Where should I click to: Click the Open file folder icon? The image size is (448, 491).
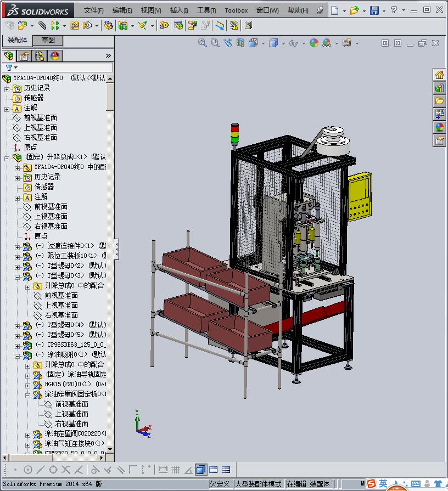(354, 10)
